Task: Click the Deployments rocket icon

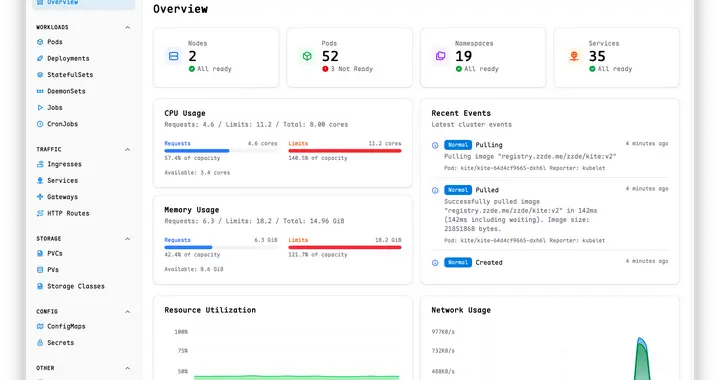Action: [x=40, y=58]
